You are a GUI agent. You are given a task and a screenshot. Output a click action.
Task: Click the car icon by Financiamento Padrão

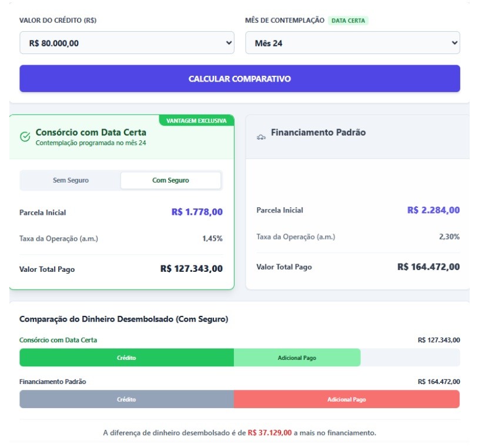tap(261, 137)
